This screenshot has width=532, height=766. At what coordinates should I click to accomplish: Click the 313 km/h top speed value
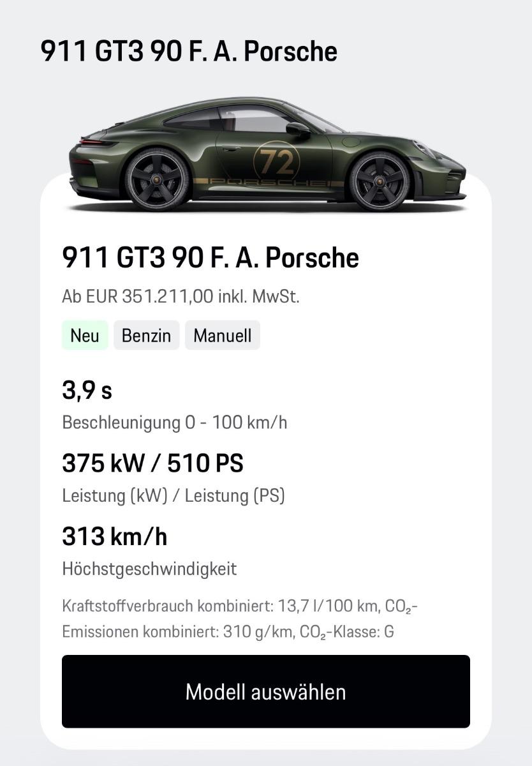click(114, 537)
